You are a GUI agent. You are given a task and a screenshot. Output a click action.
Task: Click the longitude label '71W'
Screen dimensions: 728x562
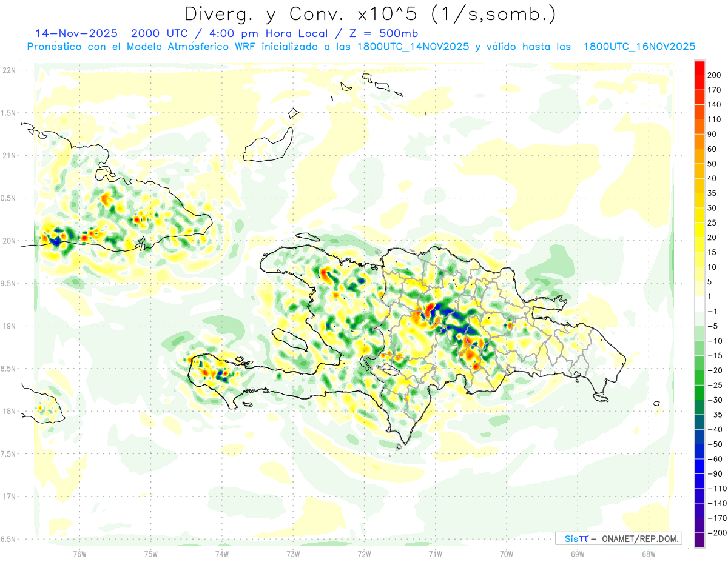click(435, 553)
